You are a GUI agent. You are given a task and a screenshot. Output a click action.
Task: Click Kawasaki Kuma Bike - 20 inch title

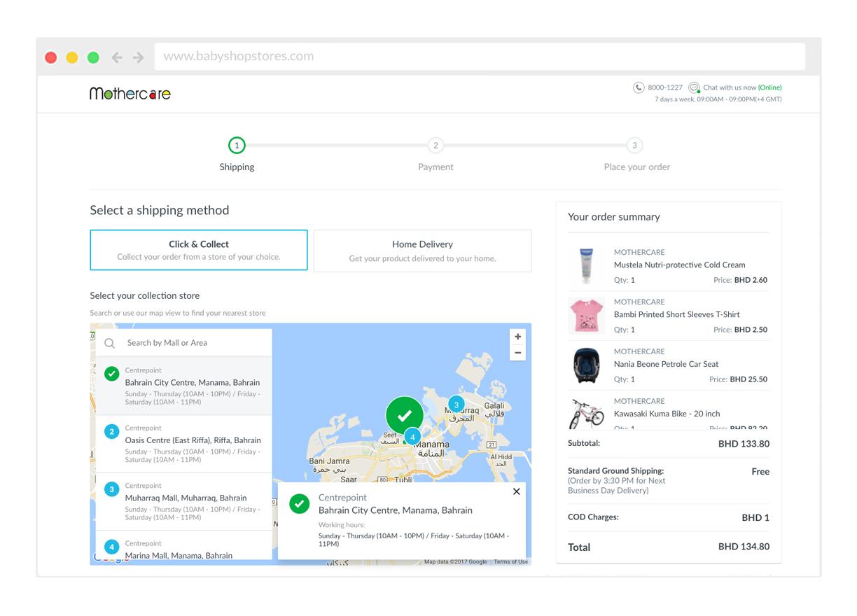coord(667,414)
